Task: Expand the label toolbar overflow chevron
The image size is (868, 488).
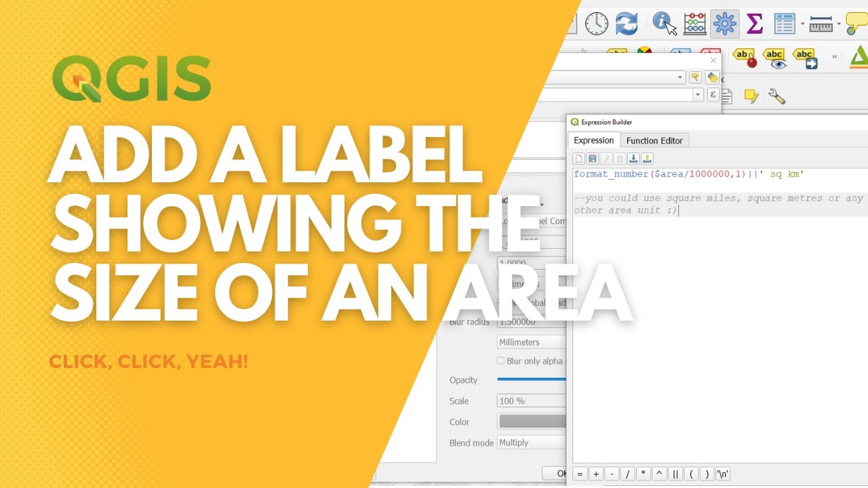Action: tap(834, 57)
